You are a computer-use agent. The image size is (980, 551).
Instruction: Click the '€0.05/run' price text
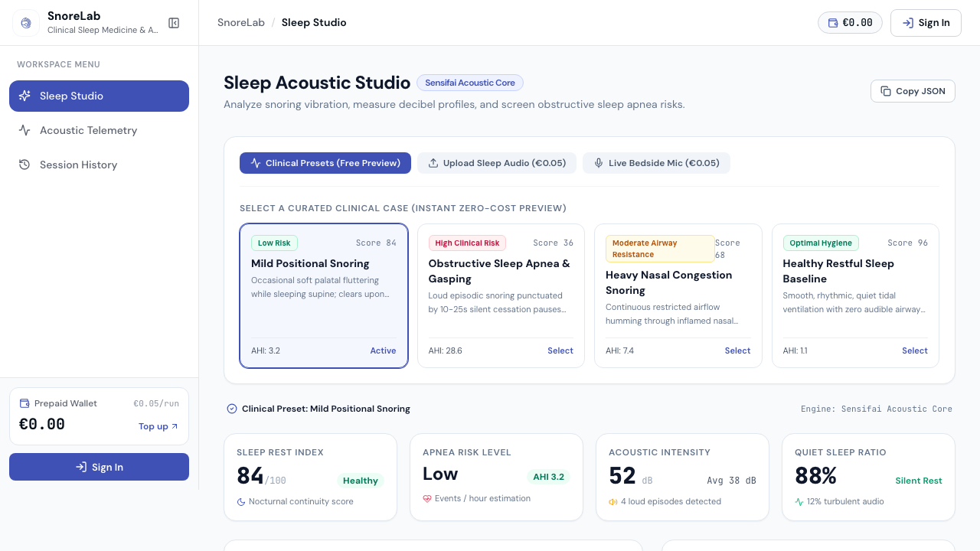(156, 403)
